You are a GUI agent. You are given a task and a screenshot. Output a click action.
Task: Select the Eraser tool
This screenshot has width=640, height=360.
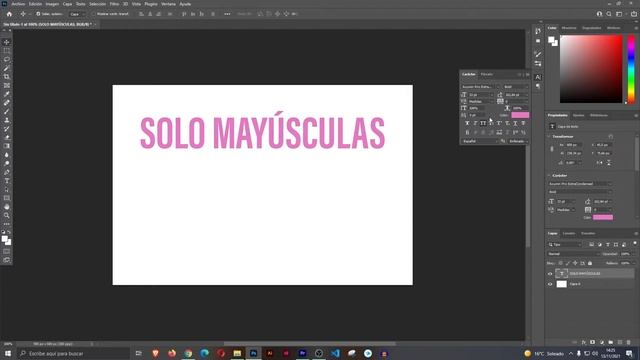coord(7,138)
